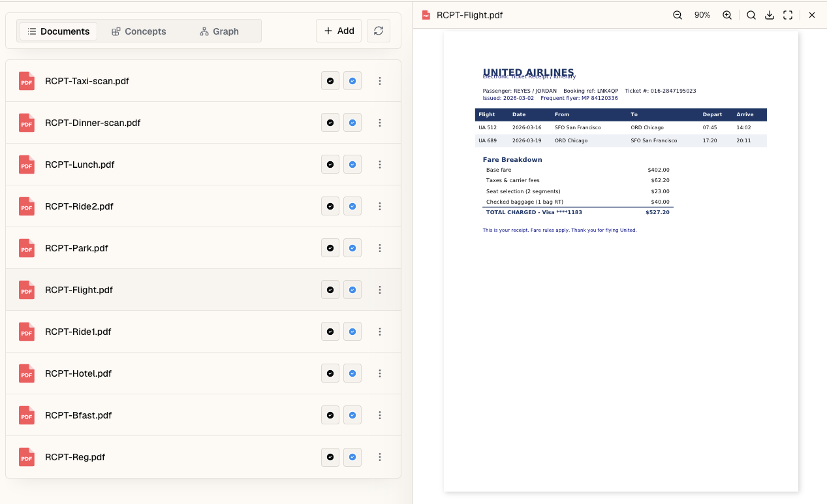Click the UA 512 flight cell
The width and height of the screenshot is (827, 504).
(488, 128)
